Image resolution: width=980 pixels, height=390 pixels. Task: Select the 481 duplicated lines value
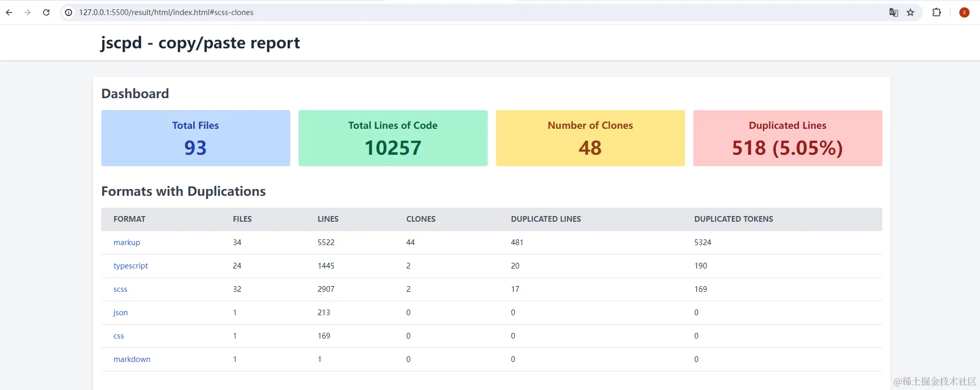point(517,243)
